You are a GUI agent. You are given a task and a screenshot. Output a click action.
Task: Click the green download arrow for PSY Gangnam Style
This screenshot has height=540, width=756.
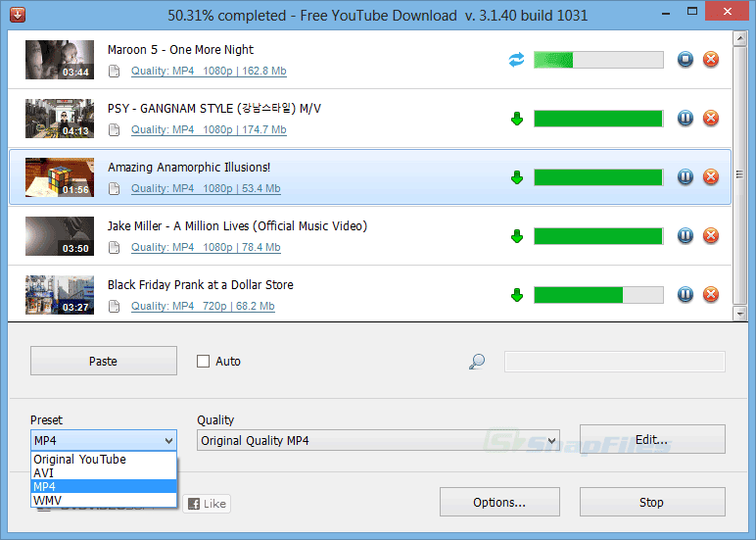coord(517,119)
